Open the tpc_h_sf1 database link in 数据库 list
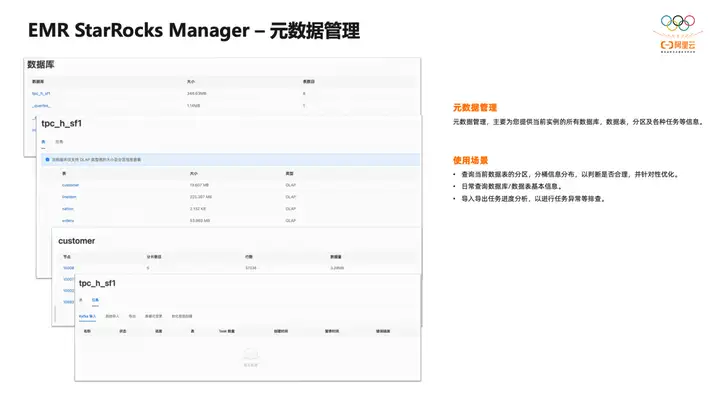 [x=41, y=94]
